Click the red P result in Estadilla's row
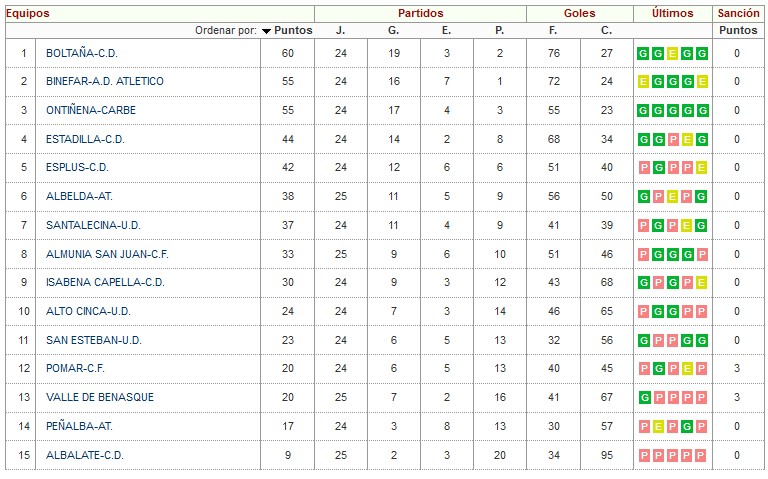 click(672, 140)
